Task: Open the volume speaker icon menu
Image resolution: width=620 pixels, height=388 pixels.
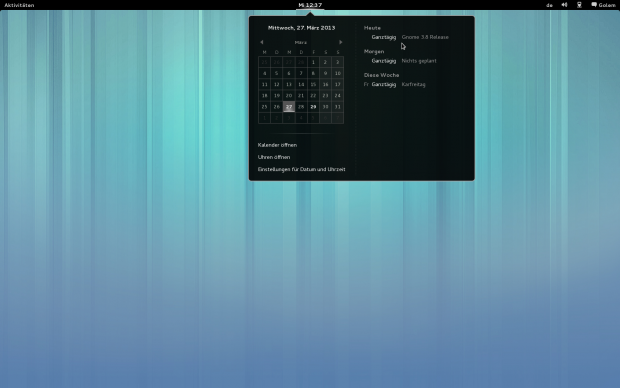Action: [564, 5]
